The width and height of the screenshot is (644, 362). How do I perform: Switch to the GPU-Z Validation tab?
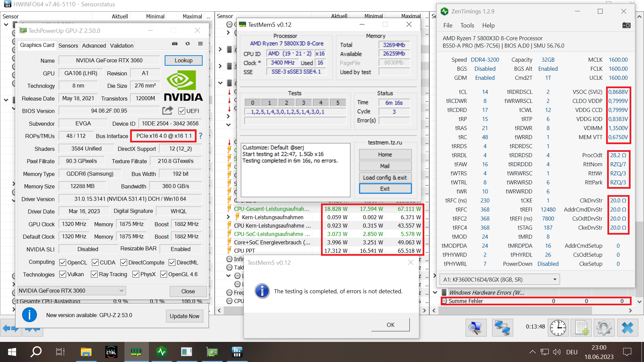click(x=121, y=46)
